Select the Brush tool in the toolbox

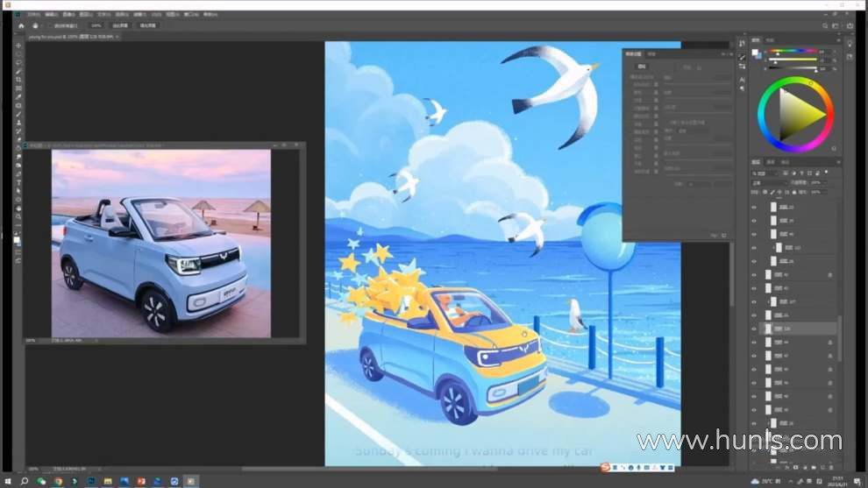pyautogui.click(x=18, y=114)
